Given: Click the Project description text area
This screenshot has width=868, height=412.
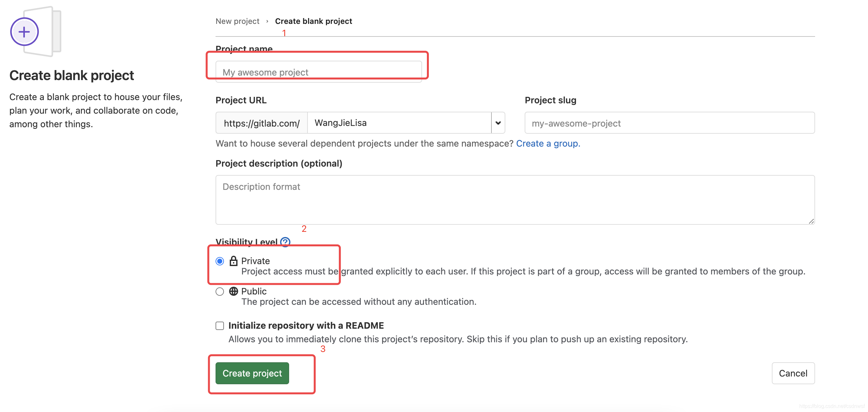Looking at the screenshot, I should [515, 200].
